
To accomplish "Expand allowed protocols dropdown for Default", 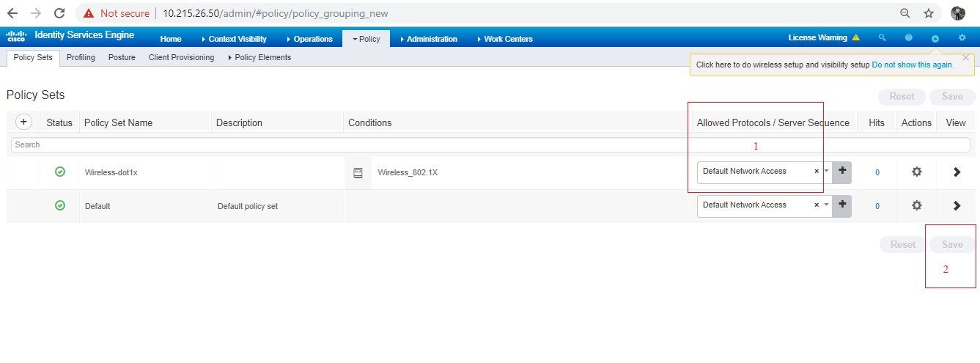I will (x=827, y=205).
